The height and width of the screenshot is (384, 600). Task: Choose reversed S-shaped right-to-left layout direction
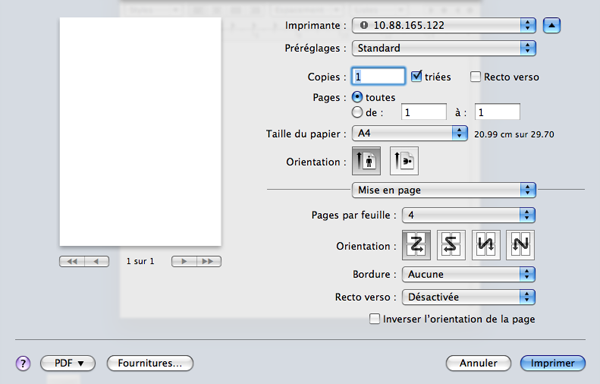(451, 245)
